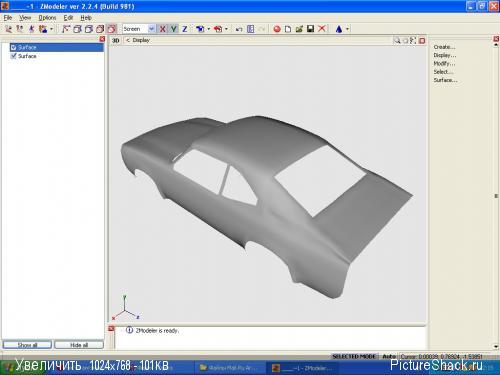Open the File menu
Screen dimensions: 500x375
coord(8,18)
